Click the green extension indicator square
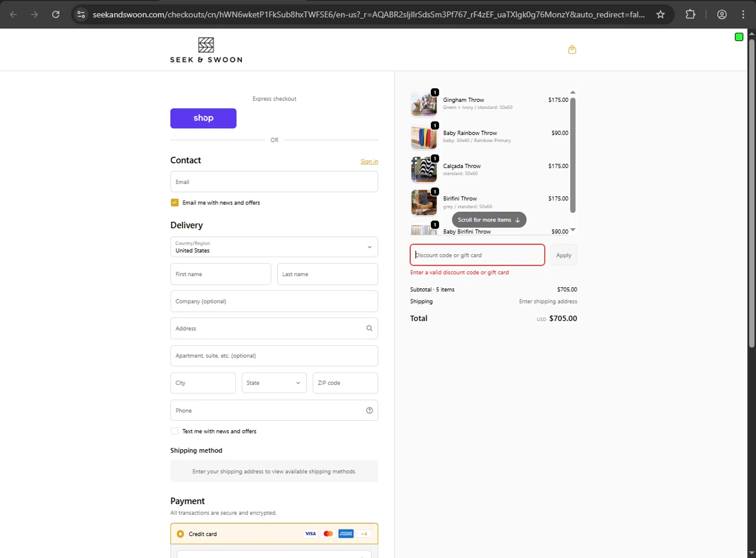756x558 pixels. point(739,37)
